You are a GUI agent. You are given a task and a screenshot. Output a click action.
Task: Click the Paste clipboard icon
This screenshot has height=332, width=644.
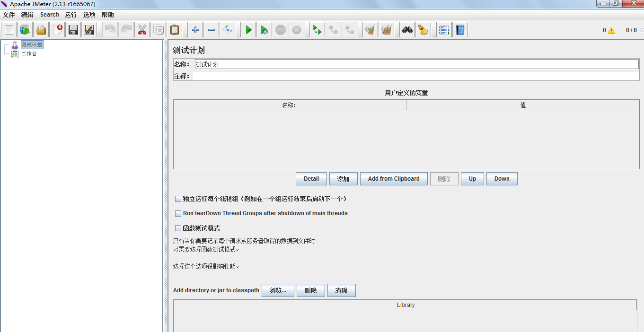pos(175,30)
